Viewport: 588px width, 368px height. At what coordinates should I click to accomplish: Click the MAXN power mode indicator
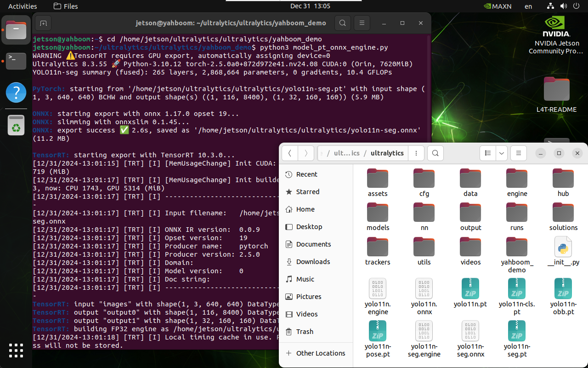[497, 6]
